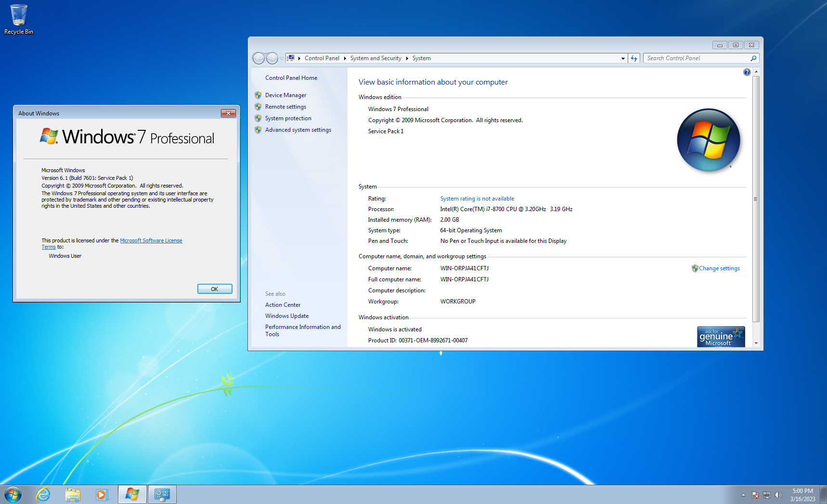Click the taskbar clock

pos(802,495)
